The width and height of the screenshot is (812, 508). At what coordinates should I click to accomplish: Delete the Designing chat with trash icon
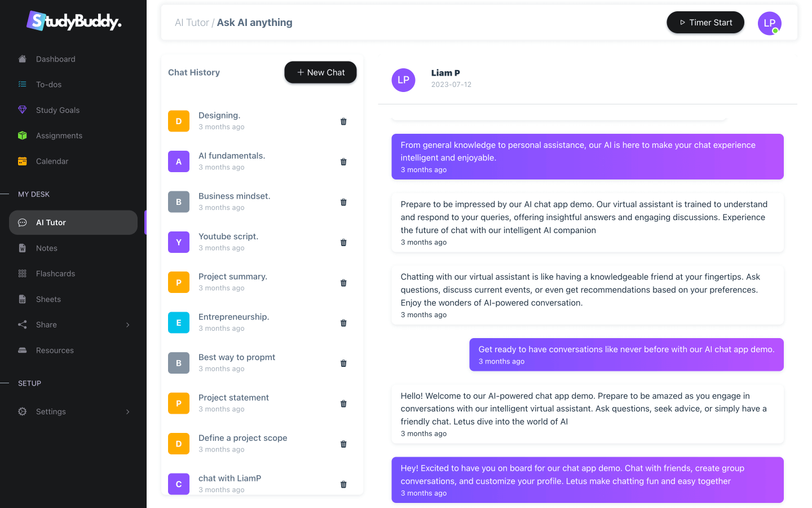pos(343,121)
